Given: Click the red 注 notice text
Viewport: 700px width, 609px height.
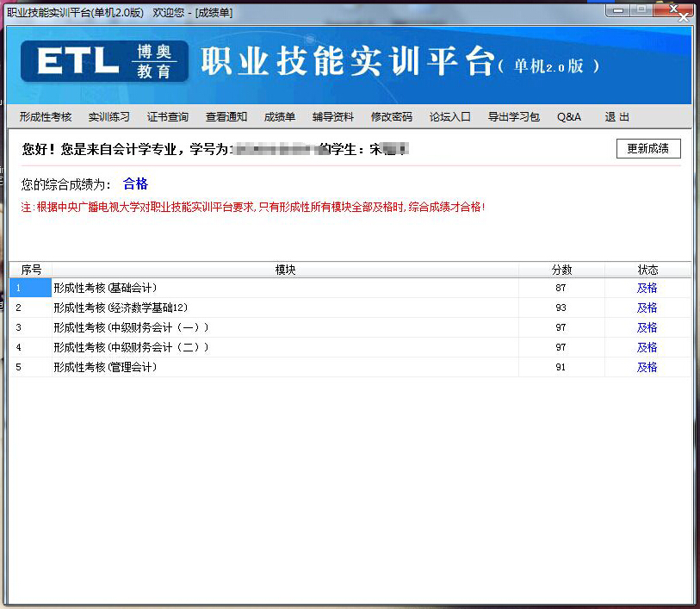Looking at the screenshot, I should (x=252, y=207).
